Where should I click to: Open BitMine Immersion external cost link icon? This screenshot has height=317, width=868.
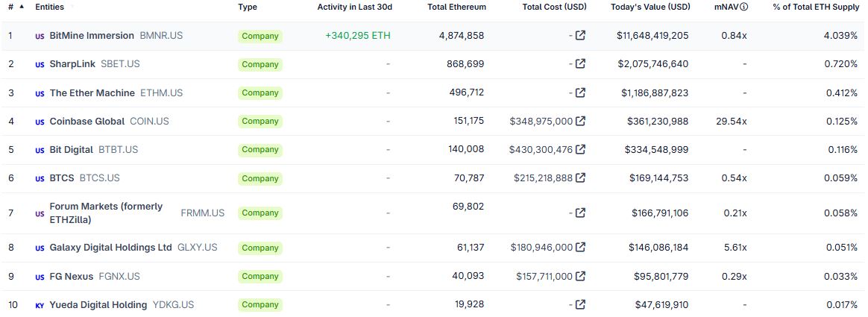(x=580, y=35)
